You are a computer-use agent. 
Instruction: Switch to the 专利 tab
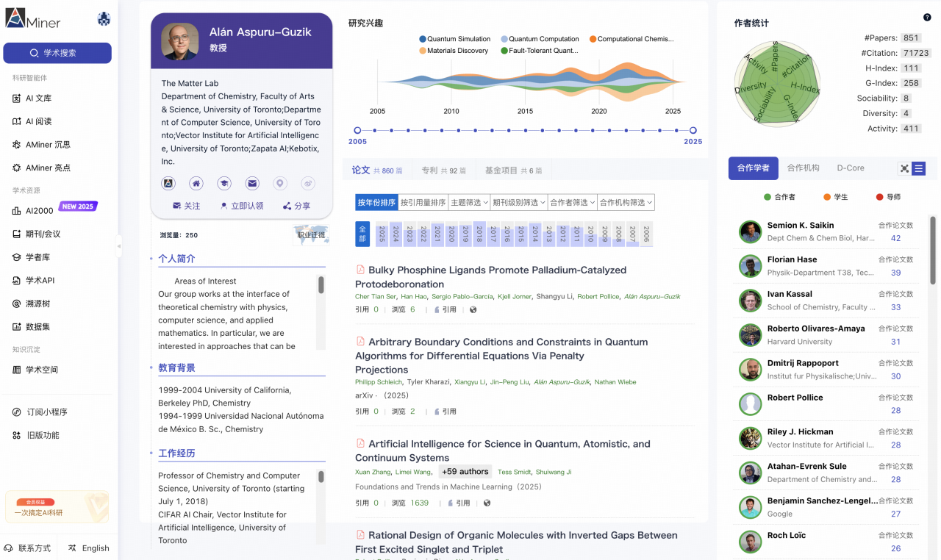[443, 170]
